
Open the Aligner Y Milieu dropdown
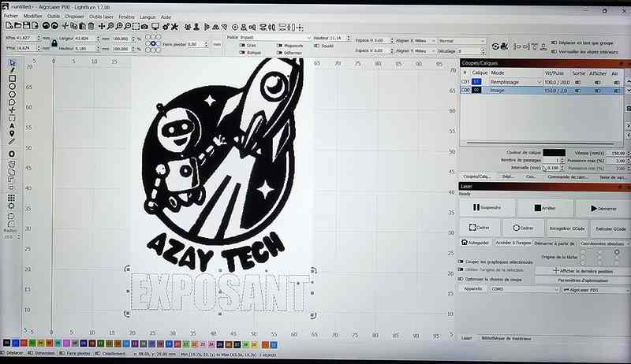pyautogui.click(x=425, y=51)
